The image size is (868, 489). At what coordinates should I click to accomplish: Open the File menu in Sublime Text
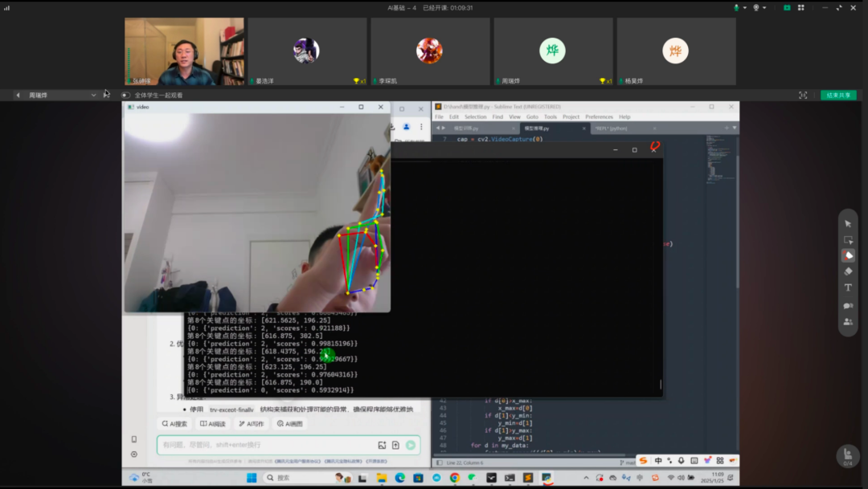point(439,116)
